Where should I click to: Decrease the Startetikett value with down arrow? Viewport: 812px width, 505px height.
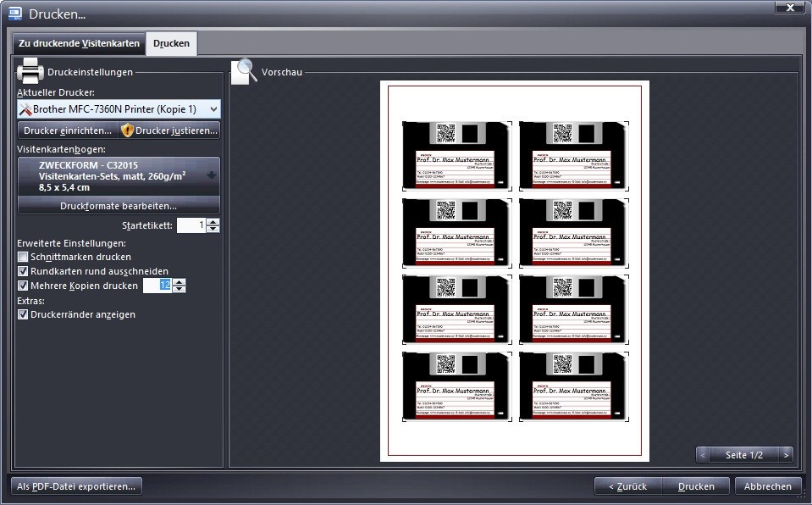(213, 229)
